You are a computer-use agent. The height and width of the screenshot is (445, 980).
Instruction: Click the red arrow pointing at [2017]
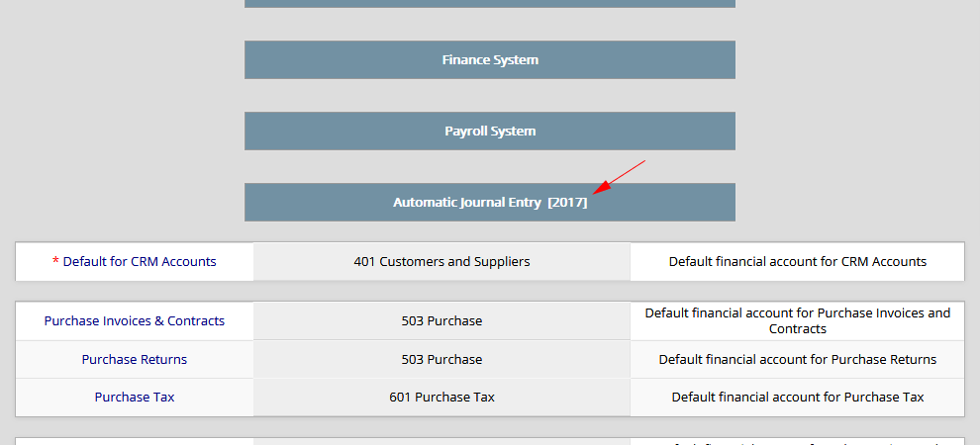click(x=618, y=176)
